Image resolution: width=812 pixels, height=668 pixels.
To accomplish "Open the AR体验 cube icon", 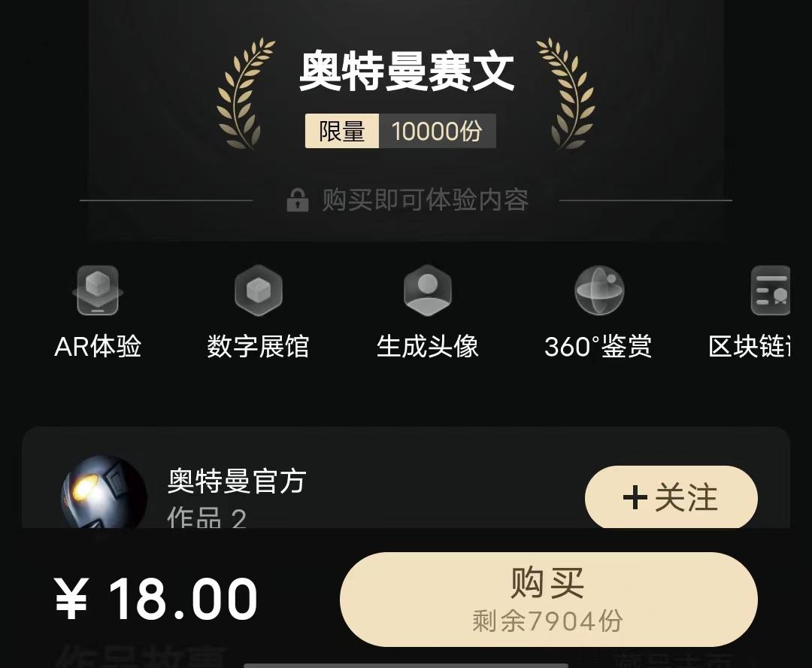I will click(x=97, y=290).
